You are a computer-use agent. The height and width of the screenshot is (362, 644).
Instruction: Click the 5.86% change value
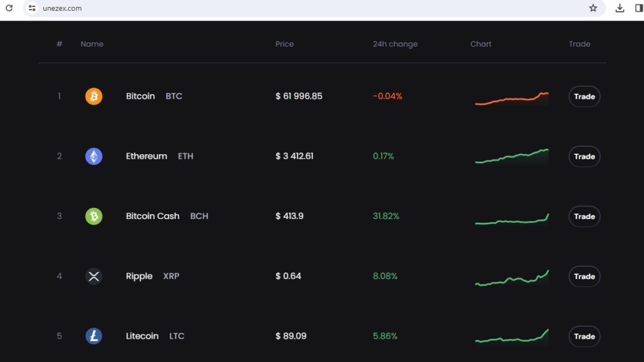tap(386, 336)
